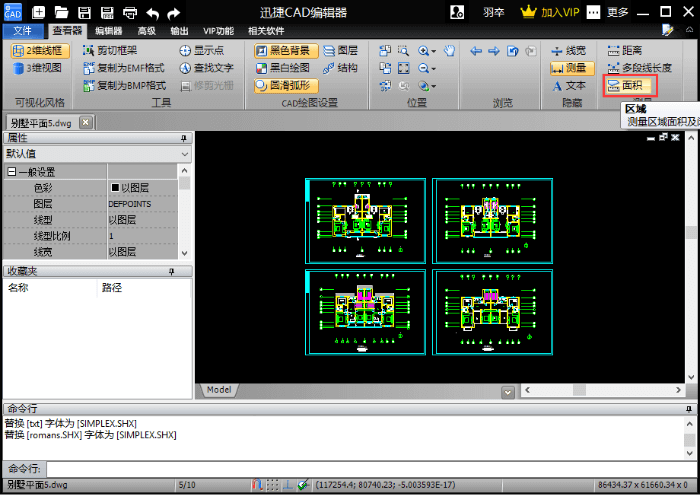Open the 默认值 properties dropdown

pyautogui.click(x=96, y=154)
